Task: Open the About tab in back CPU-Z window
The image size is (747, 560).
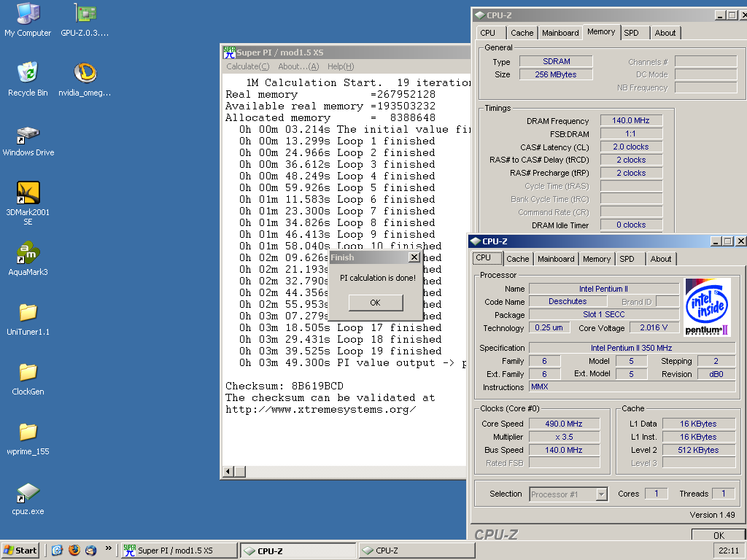Action: [665, 33]
